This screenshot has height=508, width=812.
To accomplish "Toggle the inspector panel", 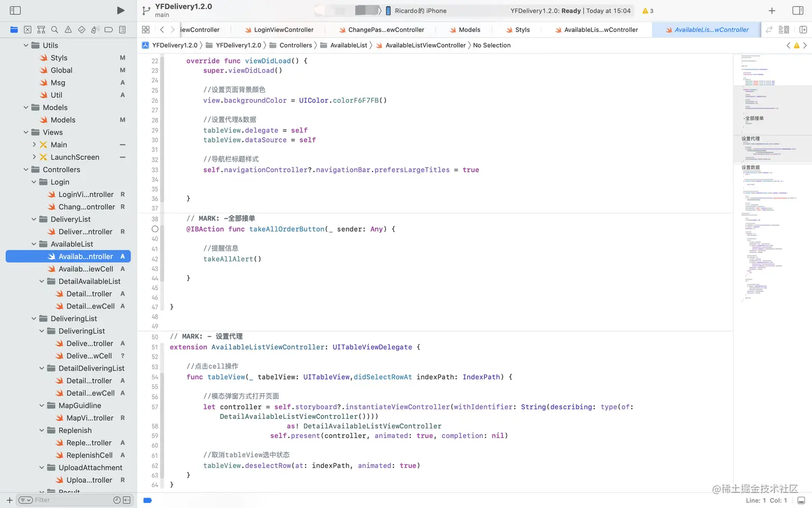I will (x=798, y=10).
